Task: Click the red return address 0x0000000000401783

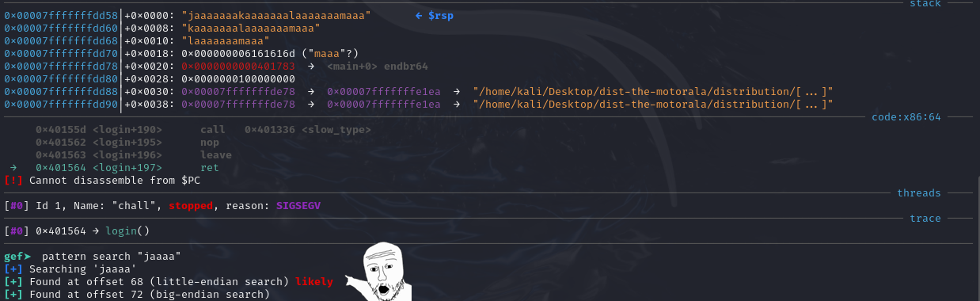Action: coord(238,67)
